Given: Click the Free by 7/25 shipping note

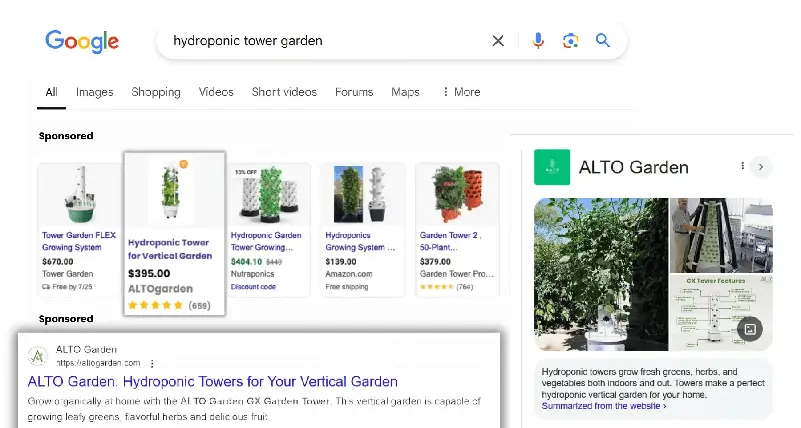Looking at the screenshot, I should (67, 287).
